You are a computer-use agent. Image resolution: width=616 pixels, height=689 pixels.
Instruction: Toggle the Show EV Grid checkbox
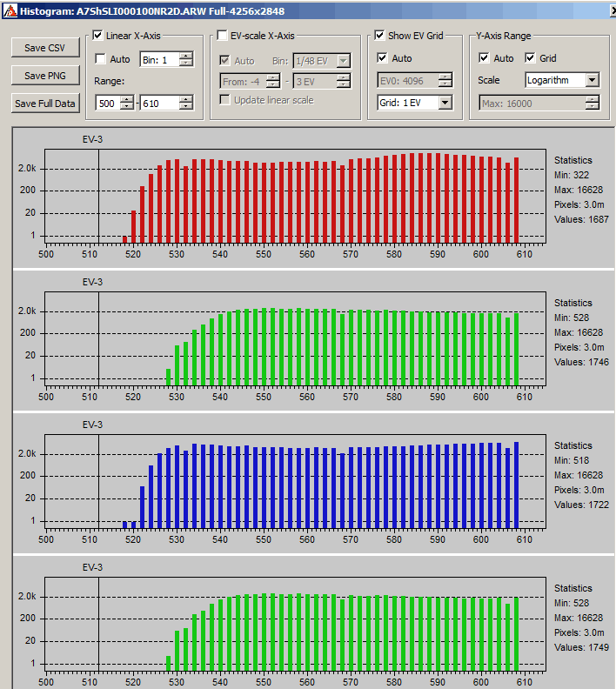(380, 36)
